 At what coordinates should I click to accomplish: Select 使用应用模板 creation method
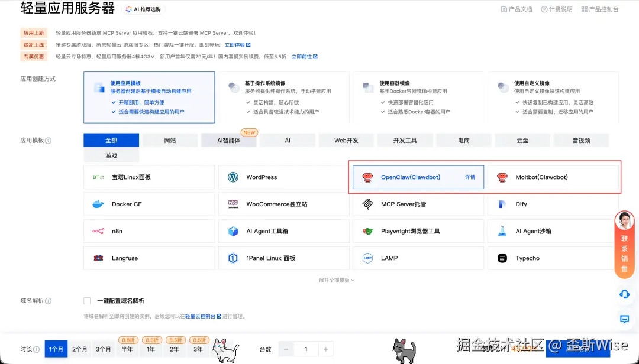coord(149,97)
